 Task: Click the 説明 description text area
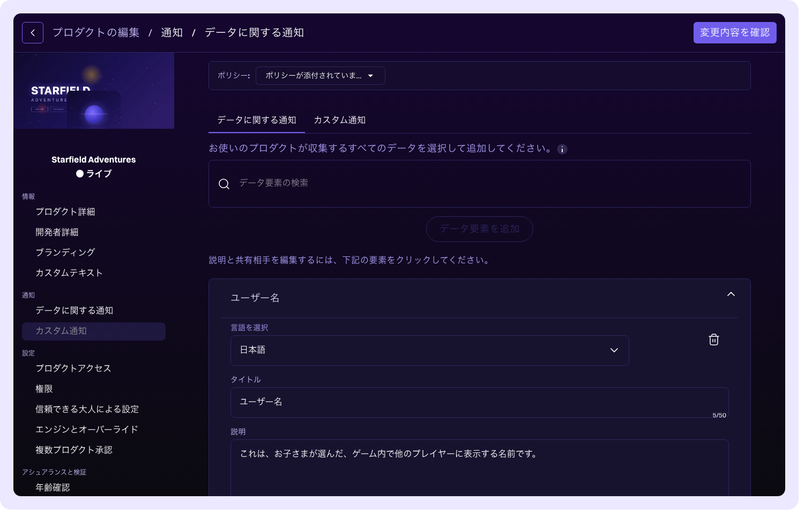coord(479,468)
